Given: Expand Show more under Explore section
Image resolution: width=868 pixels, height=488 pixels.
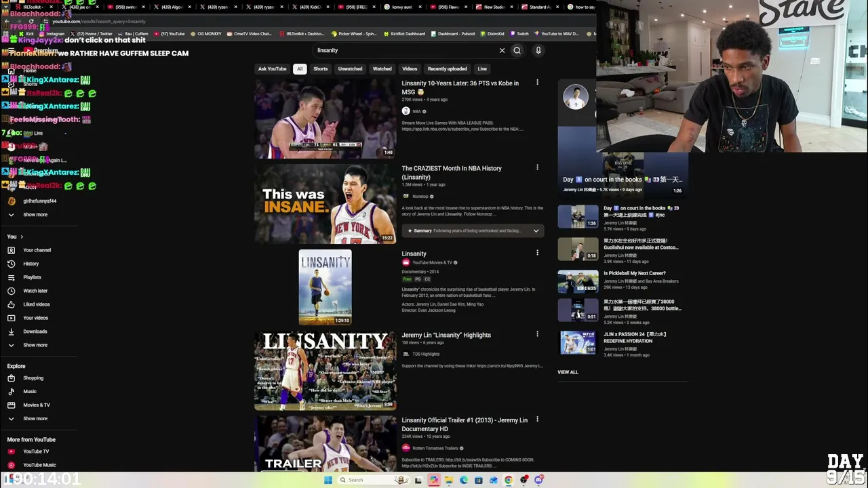Looking at the screenshot, I should (x=28, y=418).
